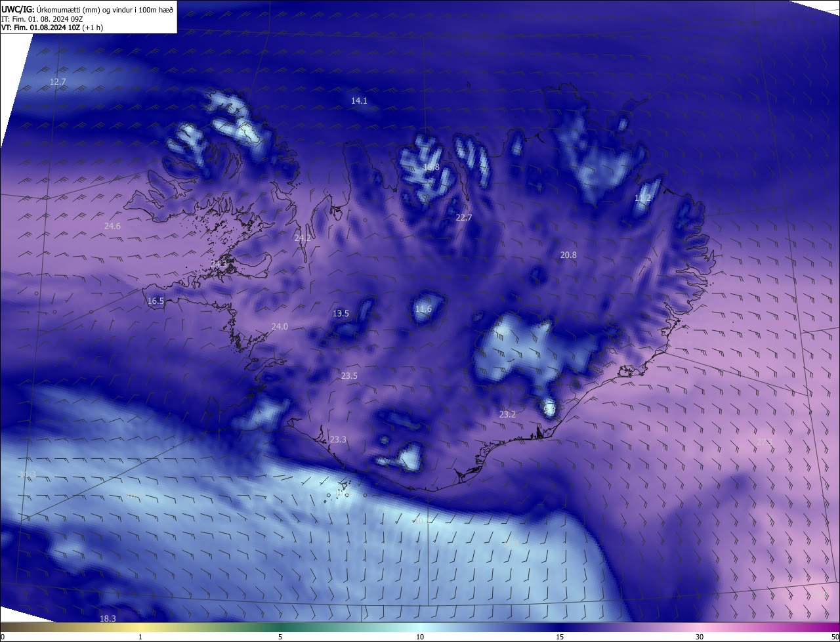
Task: Click the 11.2 value label
Action: click(643, 198)
